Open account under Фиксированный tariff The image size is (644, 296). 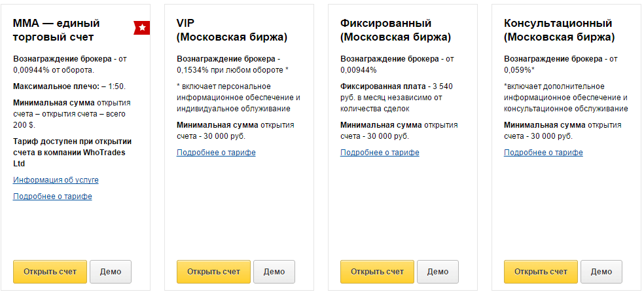(377, 272)
